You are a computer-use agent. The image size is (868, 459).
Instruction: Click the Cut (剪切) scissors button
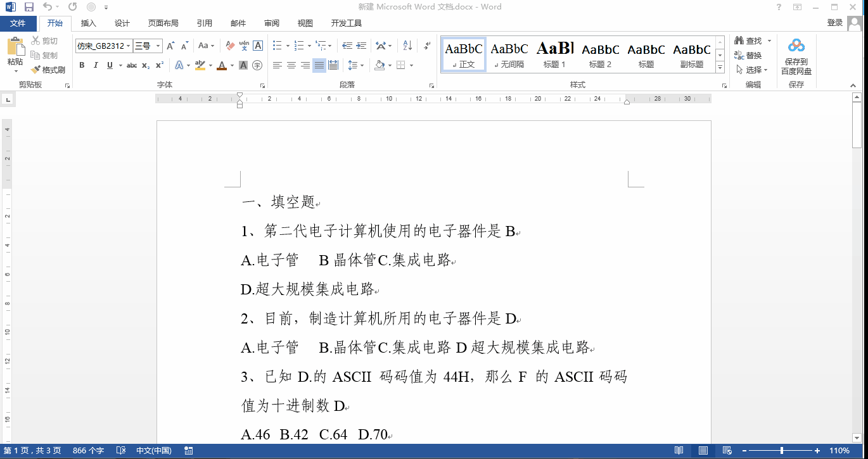[x=44, y=41]
